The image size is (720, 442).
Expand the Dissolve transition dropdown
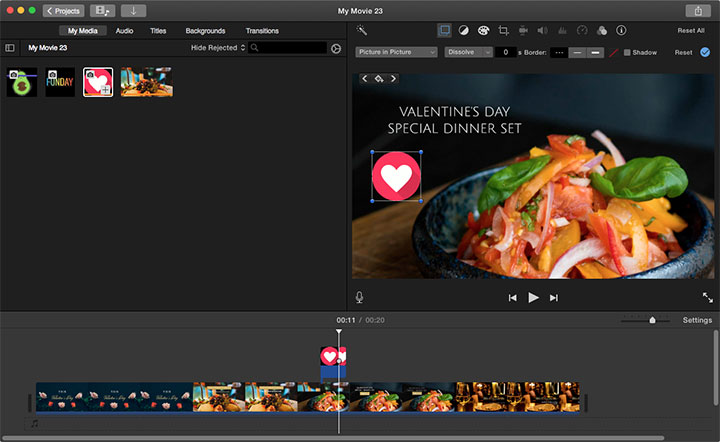point(467,52)
